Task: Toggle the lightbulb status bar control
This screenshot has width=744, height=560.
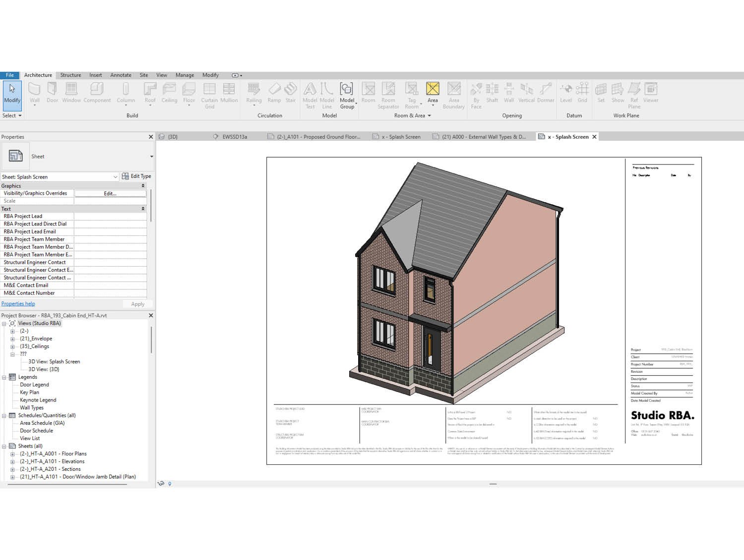Action: click(170, 483)
